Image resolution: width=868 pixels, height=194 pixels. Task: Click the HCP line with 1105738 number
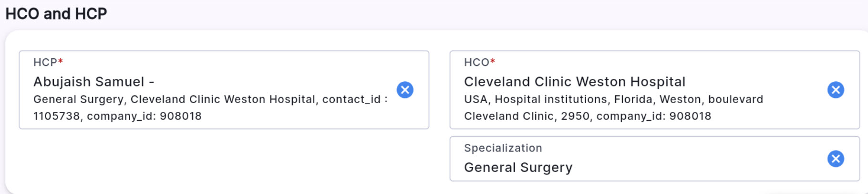coord(117,116)
